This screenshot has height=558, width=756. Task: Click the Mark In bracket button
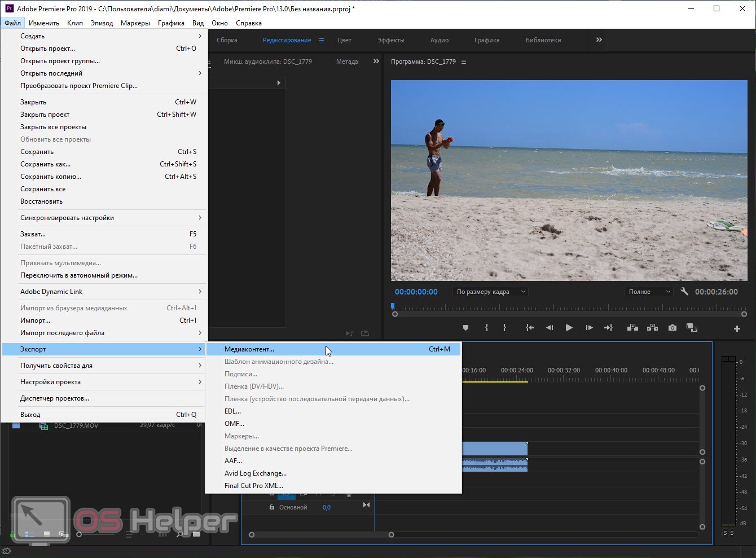(486, 328)
